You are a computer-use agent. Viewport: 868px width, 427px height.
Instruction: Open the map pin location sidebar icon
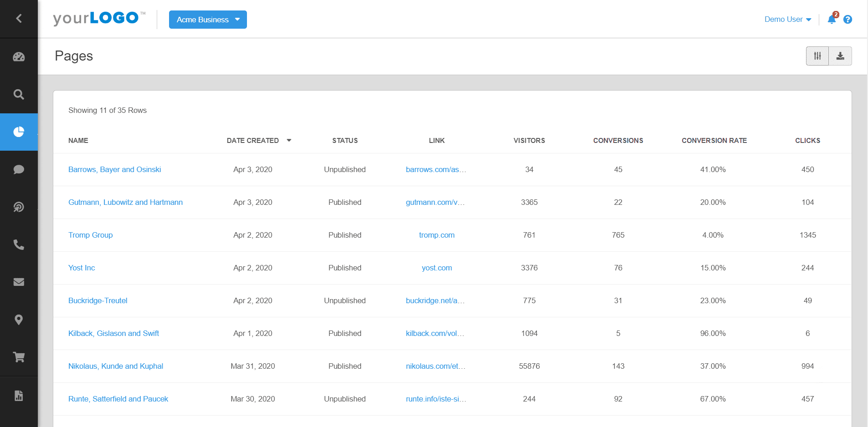tap(19, 320)
